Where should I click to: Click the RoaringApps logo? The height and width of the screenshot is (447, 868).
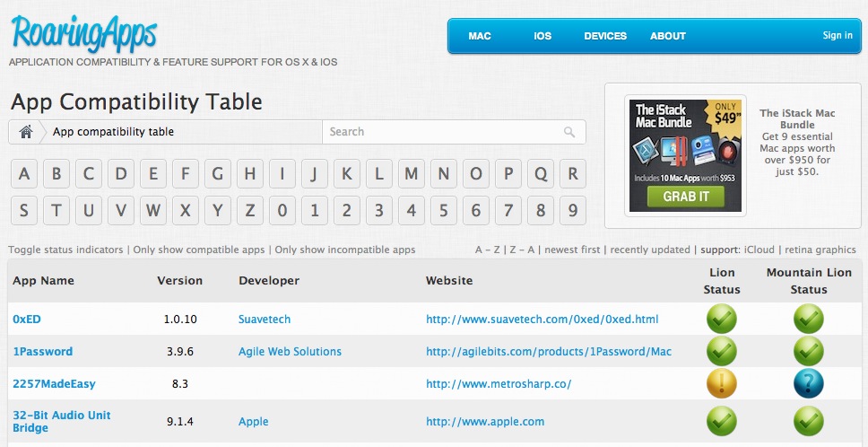[83, 34]
